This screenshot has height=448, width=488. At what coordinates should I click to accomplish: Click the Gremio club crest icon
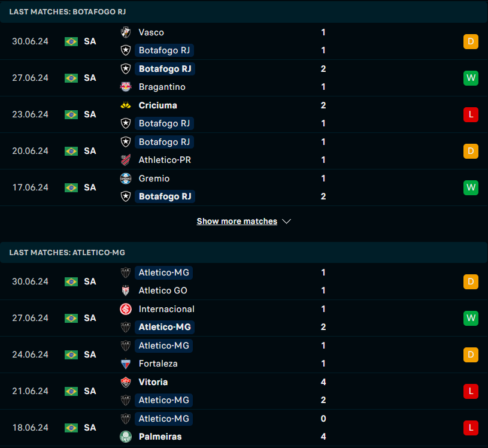pos(126,178)
